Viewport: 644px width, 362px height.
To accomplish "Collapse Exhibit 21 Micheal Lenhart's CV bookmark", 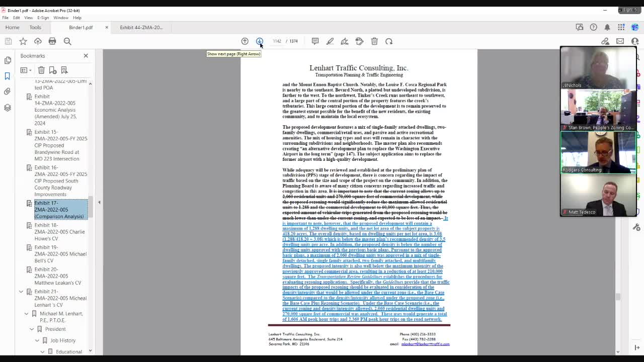I will (21, 292).
